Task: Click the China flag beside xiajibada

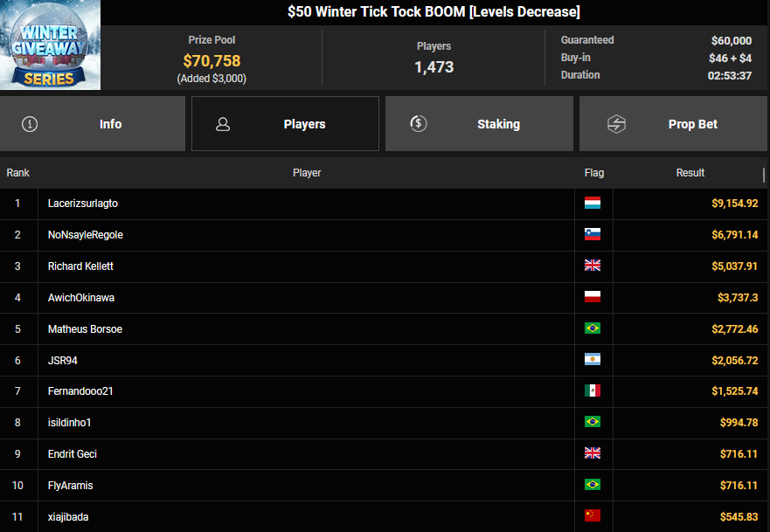Action: (x=593, y=516)
